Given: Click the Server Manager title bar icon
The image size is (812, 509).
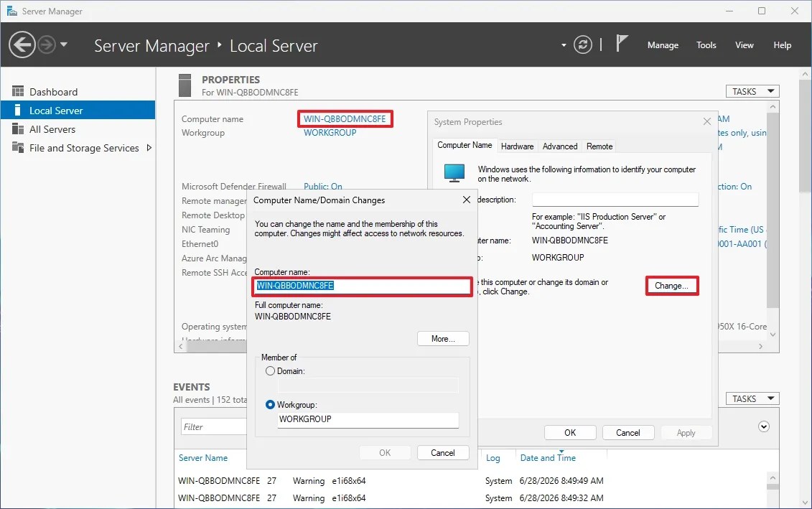Looking at the screenshot, I should click(11, 11).
